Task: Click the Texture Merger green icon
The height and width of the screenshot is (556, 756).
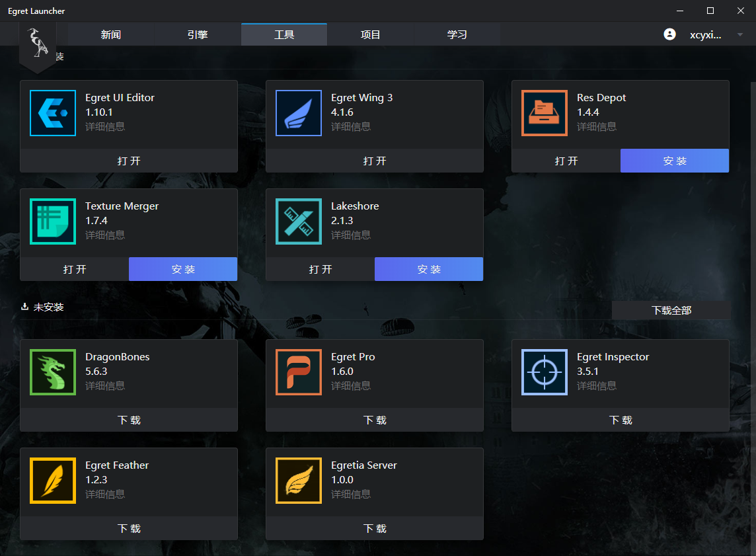Action: (53, 221)
